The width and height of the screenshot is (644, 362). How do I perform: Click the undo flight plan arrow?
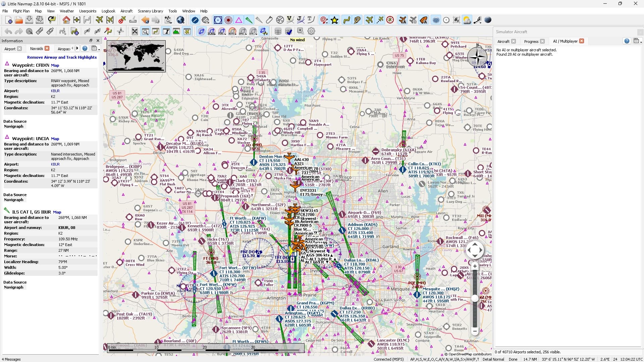(x=8, y=31)
